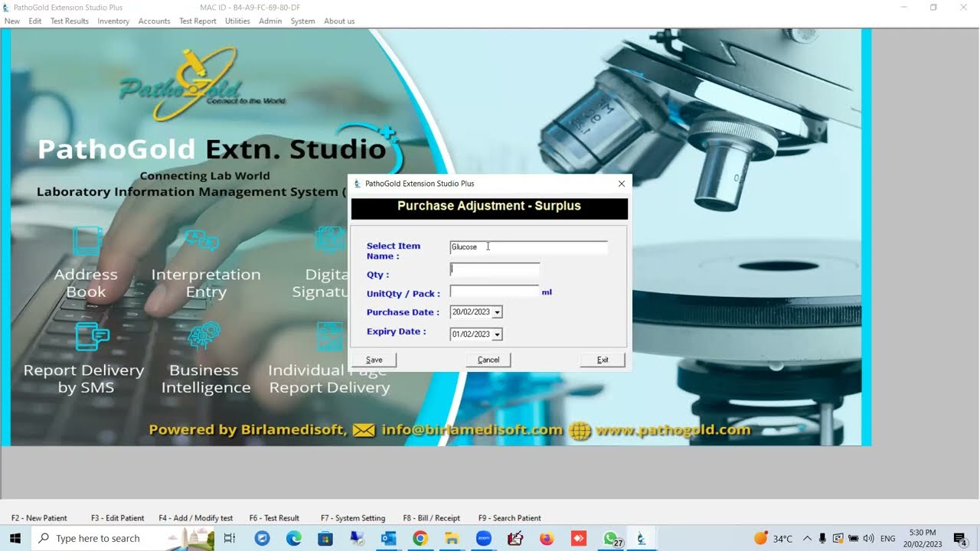Open the Test Results menu

point(70,21)
